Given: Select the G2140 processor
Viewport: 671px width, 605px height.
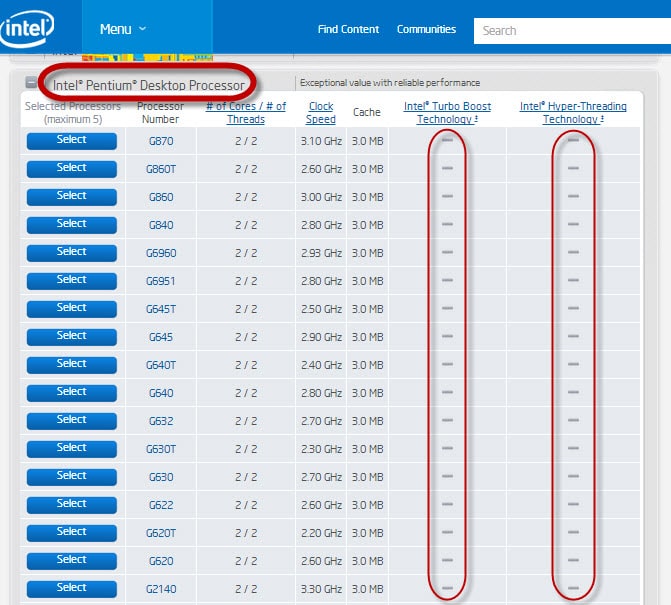Looking at the screenshot, I should pyautogui.click(x=72, y=589).
